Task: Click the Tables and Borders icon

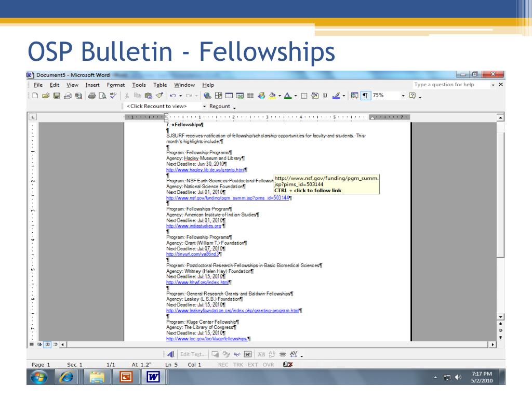Action: 219,96
